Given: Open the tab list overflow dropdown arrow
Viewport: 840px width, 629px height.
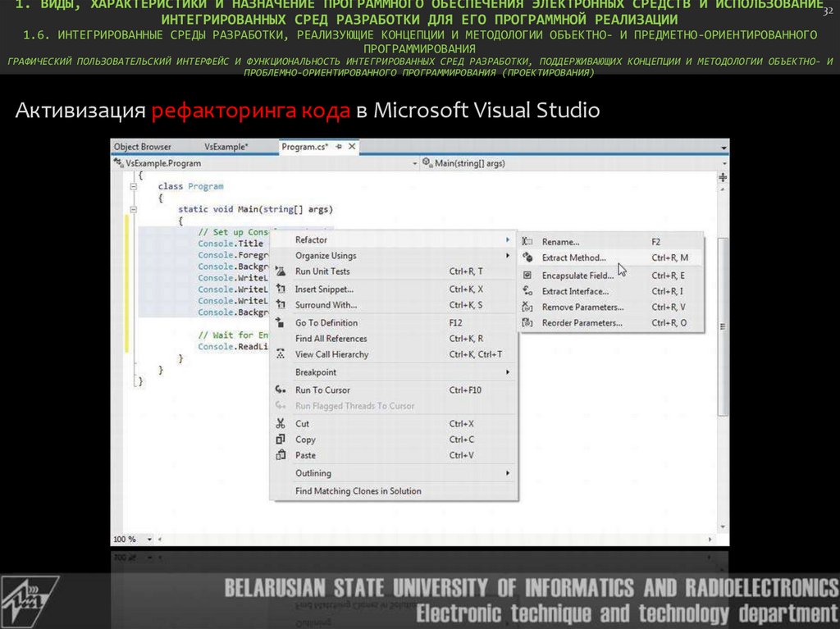Looking at the screenshot, I should pyautogui.click(x=724, y=148).
